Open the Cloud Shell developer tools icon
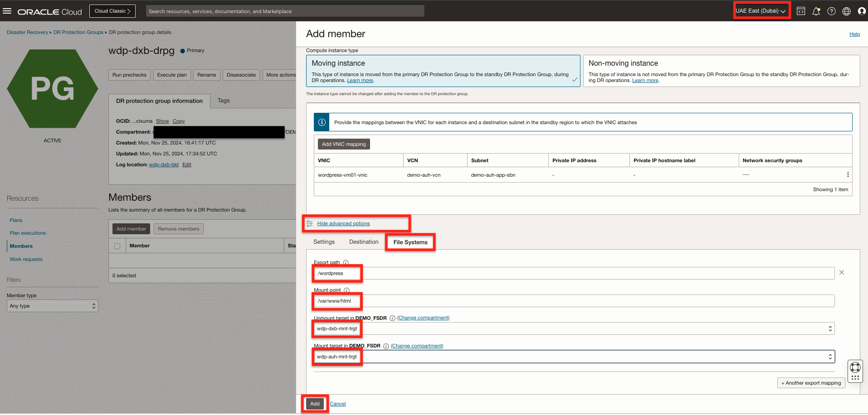The image size is (868, 415). tap(801, 11)
